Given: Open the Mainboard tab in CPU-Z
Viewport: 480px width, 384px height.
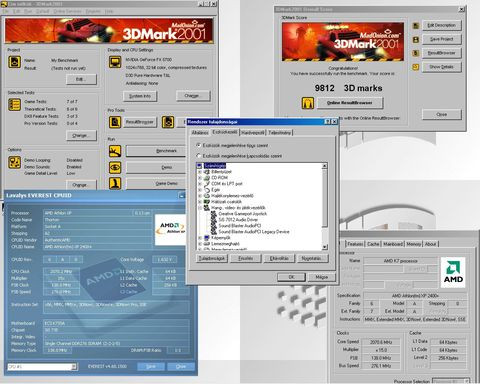Looking at the screenshot, I should point(393,244).
